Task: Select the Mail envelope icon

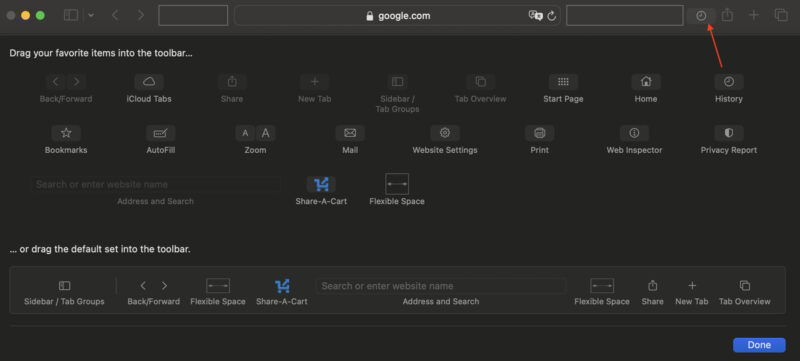Action: 350,133
